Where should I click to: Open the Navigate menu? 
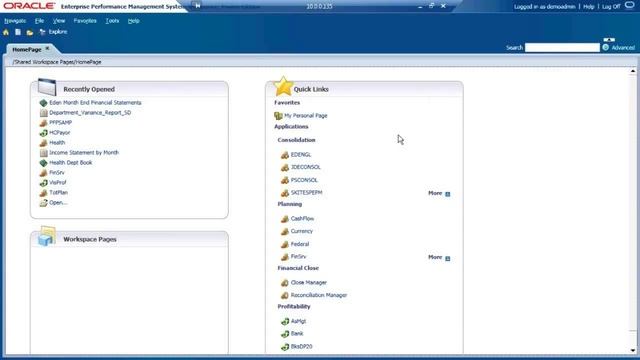point(15,21)
